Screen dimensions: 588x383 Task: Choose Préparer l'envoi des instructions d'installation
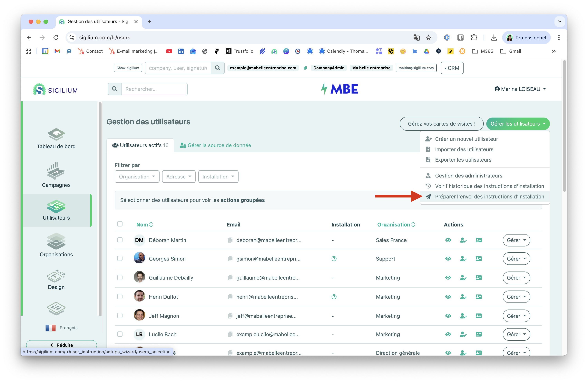click(489, 196)
